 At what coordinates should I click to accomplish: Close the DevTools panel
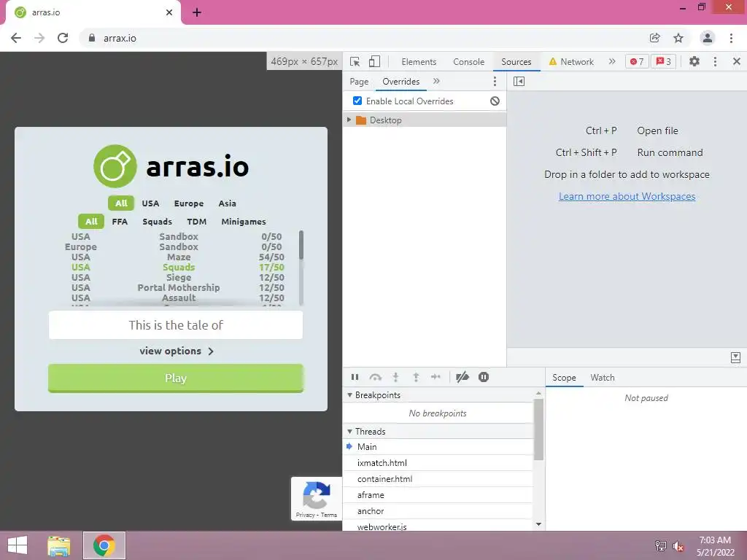737,61
